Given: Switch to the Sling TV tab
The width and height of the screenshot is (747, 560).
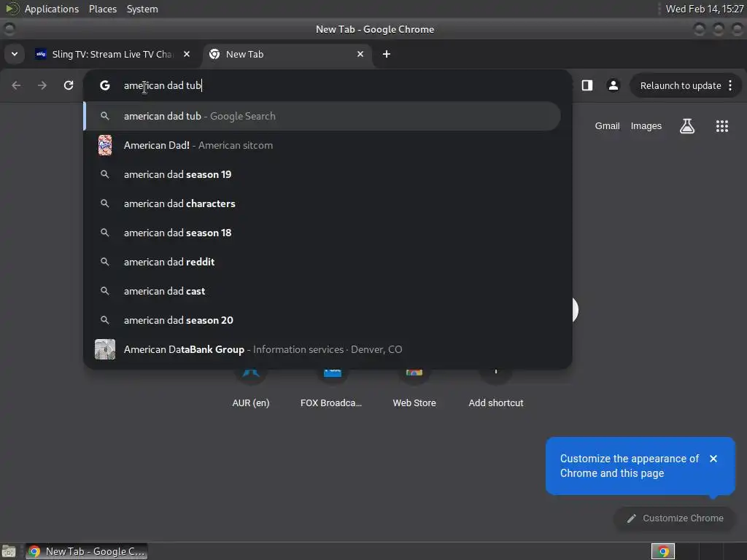Looking at the screenshot, I should point(112,54).
